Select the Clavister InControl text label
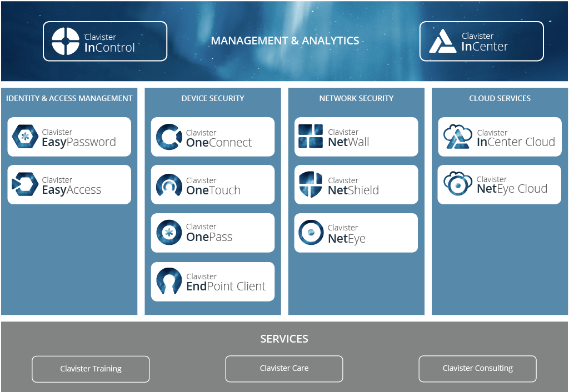Image resolution: width=569 pixels, height=392 pixels. [x=109, y=43]
